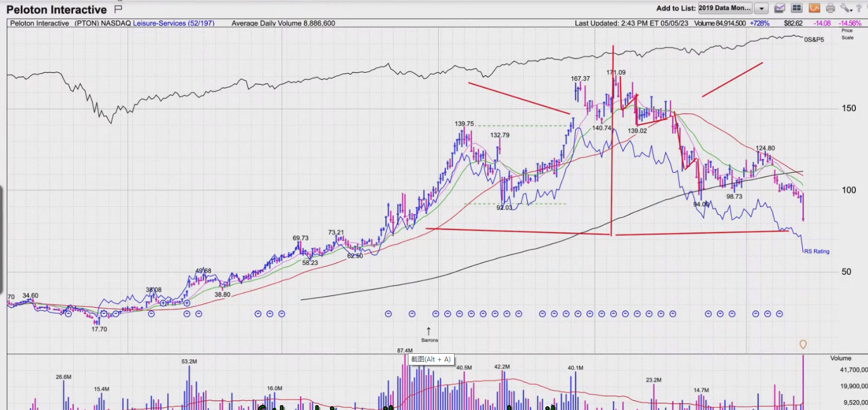868x410 pixels.
Task: Click the RS Rating line label
Action: pos(817,252)
